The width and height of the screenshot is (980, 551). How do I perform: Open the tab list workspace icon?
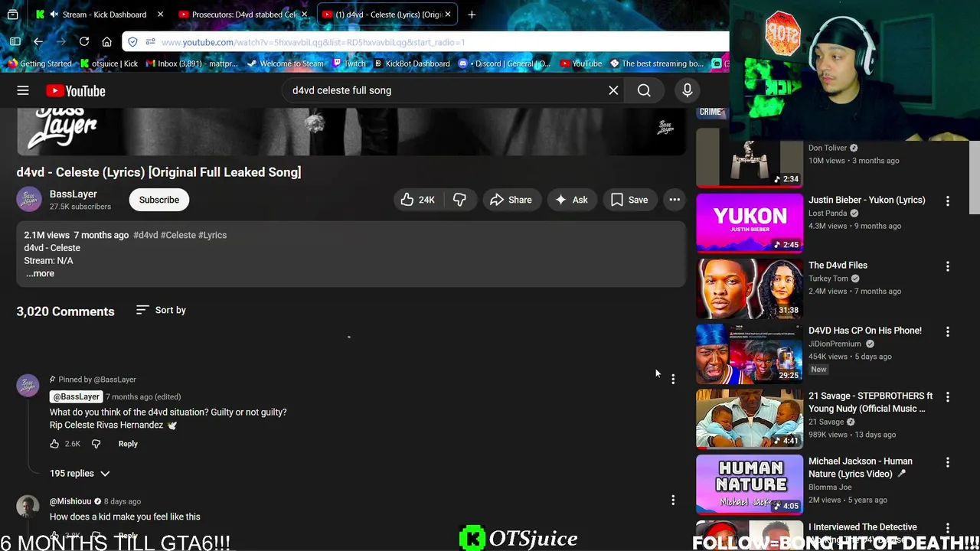tap(13, 15)
